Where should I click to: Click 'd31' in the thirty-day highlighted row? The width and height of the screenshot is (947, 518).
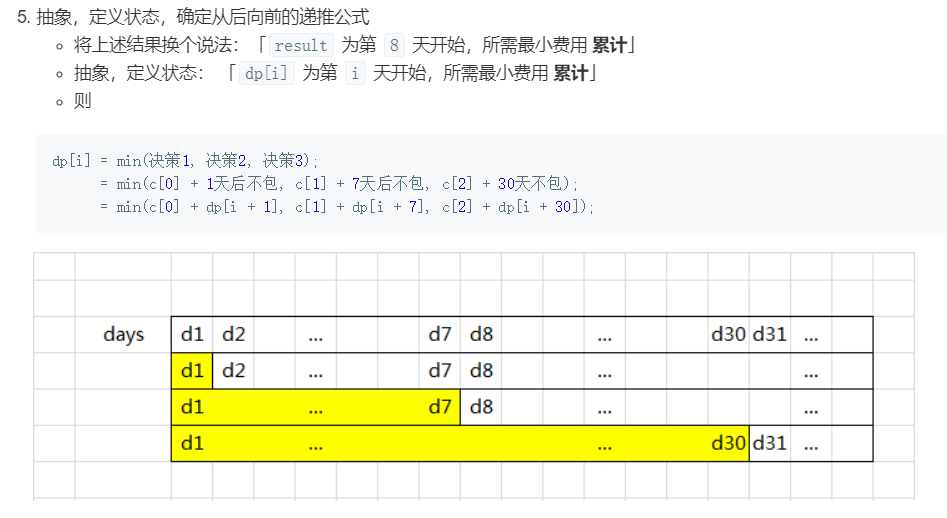[769, 443]
